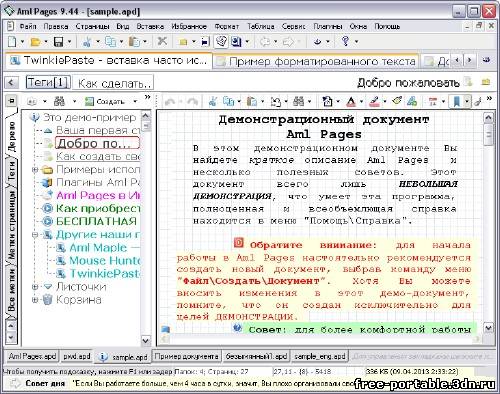Viewport: 500px width, 394px height.
Task: Click the pin icon above the Дерево tab
Action: pyautogui.click(x=12, y=100)
